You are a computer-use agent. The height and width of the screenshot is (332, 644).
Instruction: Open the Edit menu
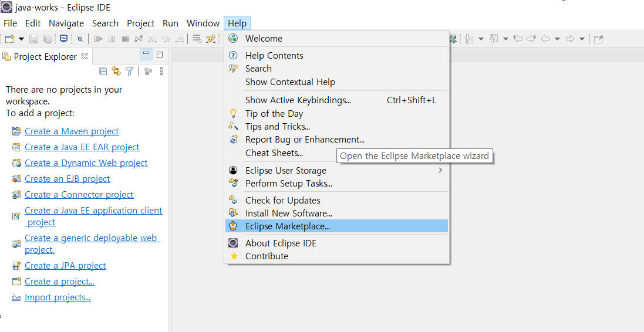point(33,23)
